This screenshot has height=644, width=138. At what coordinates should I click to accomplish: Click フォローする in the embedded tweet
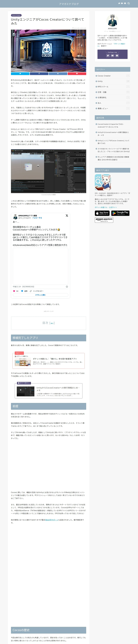(37, 218)
